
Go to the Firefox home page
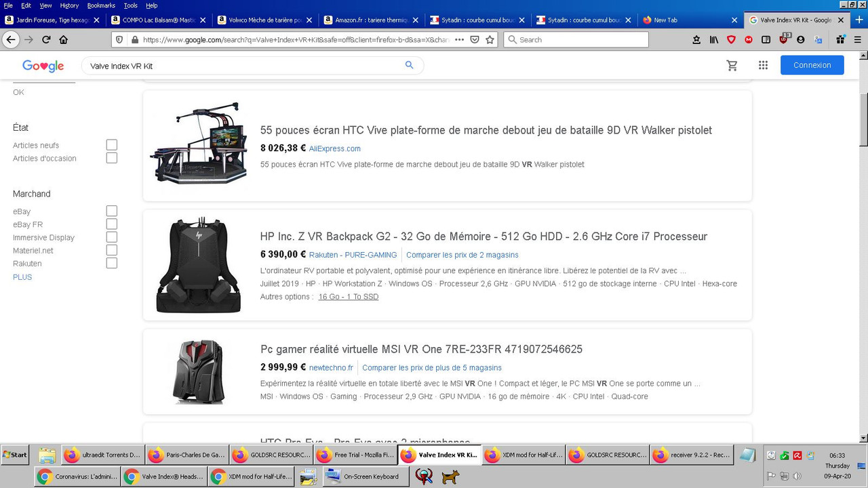click(64, 40)
